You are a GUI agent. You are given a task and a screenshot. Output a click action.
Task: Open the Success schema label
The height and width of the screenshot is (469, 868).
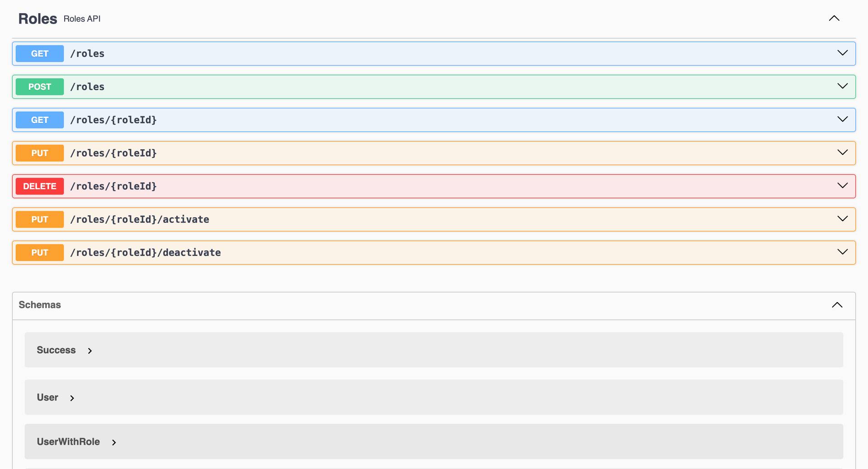point(56,350)
